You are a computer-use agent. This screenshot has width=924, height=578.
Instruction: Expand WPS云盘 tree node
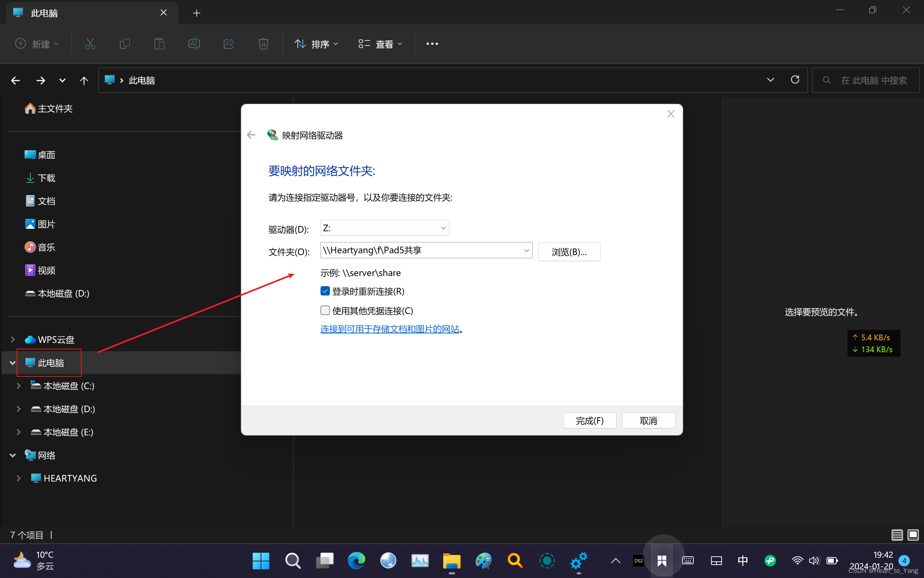[x=13, y=340]
